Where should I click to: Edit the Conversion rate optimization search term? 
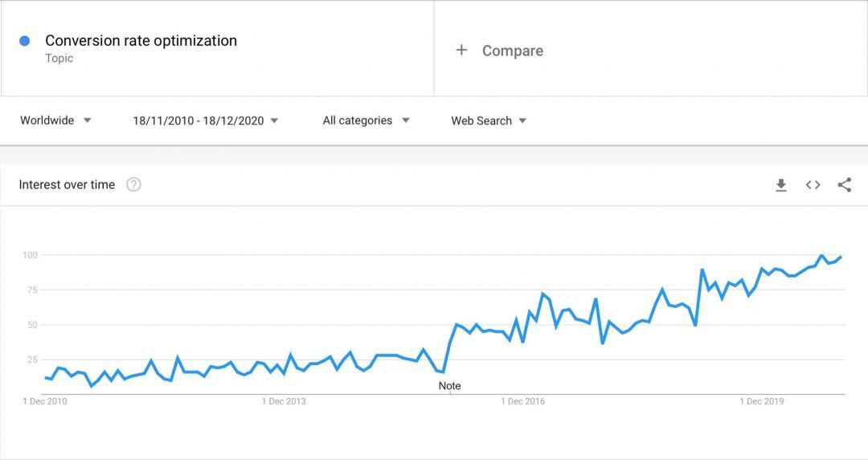click(x=141, y=40)
